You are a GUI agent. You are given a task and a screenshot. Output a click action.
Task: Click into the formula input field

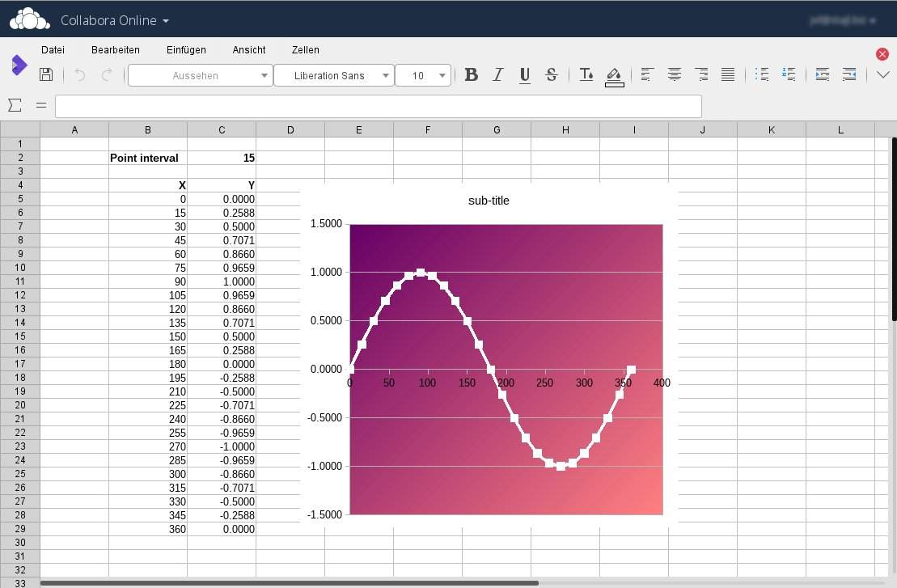378,106
